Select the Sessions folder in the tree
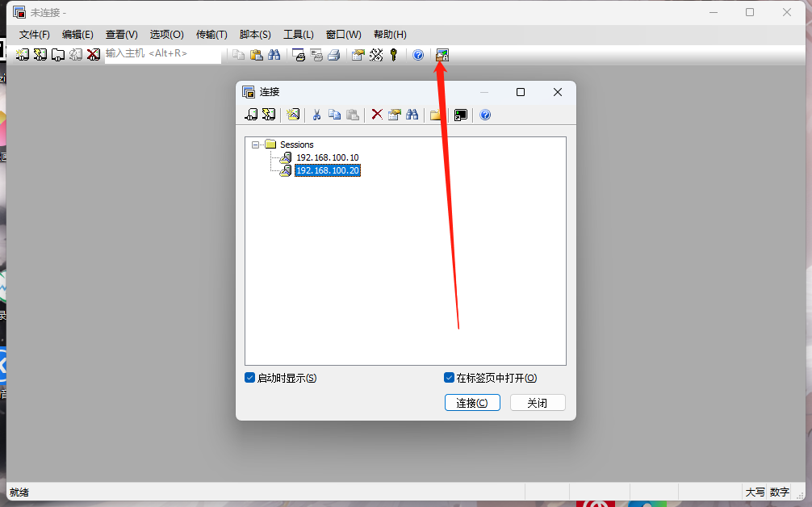This screenshot has width=812, height=507. [x=297, y=145]
